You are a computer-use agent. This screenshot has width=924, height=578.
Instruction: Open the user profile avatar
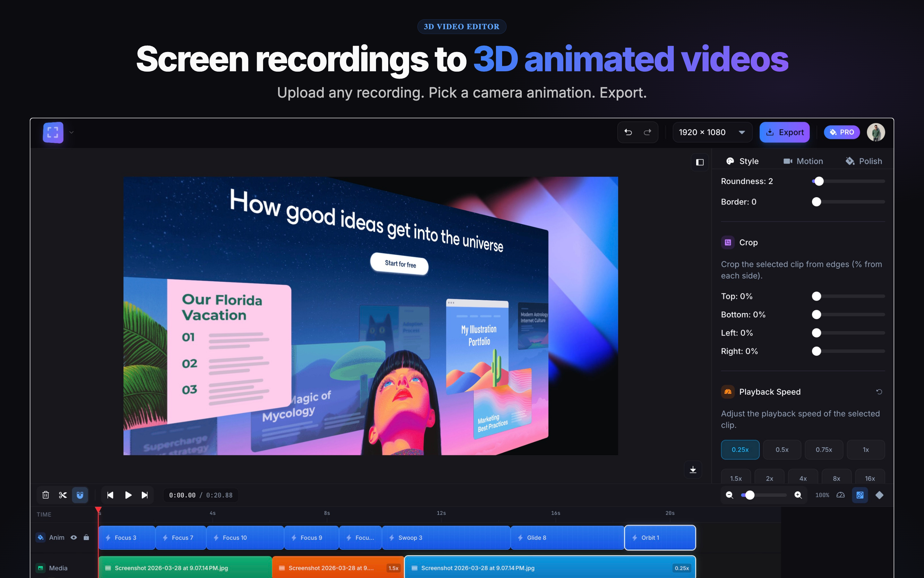point(876,132)
